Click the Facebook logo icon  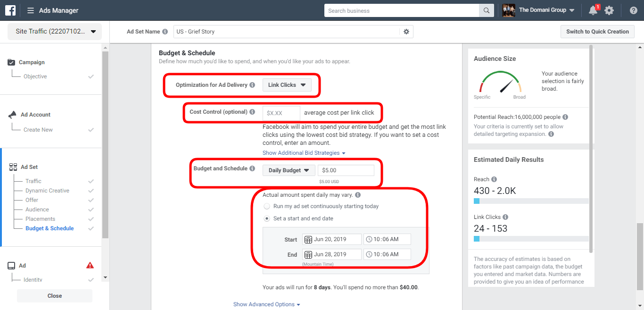[x=10, y=10]
